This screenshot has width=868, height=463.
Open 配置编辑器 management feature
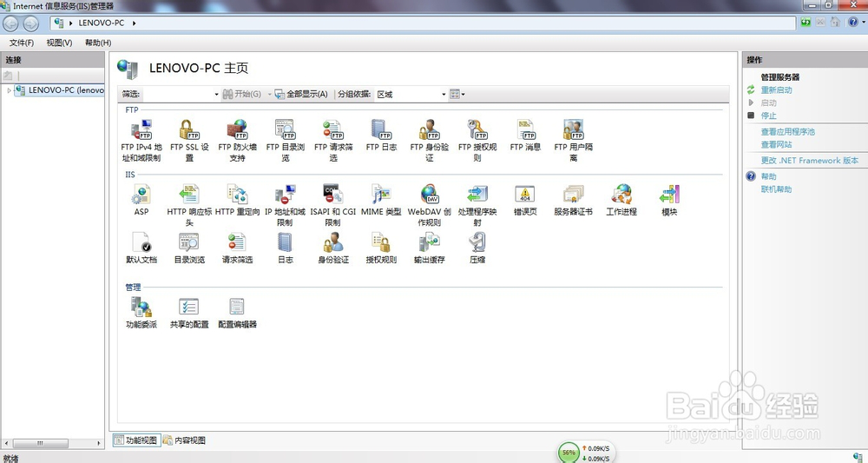238,313
